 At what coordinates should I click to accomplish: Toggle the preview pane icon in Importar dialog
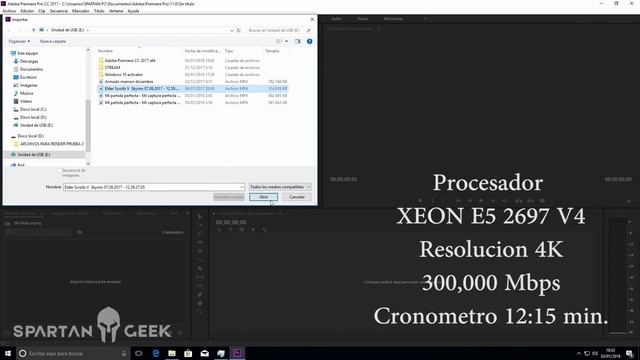[297, 41]
